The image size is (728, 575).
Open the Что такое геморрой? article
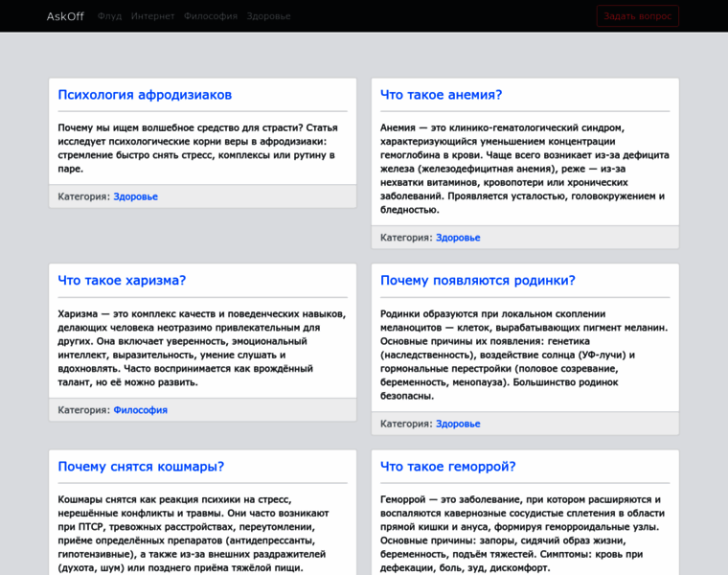tap(447, 467)
